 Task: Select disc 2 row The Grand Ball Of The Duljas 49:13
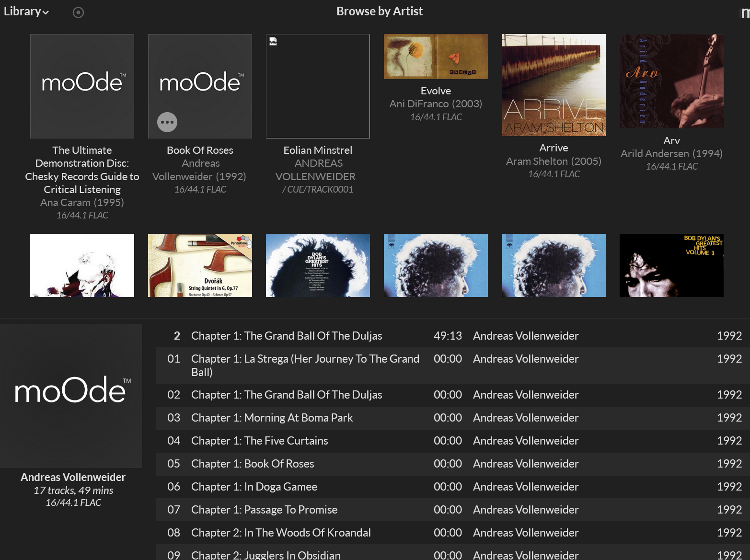453,336
